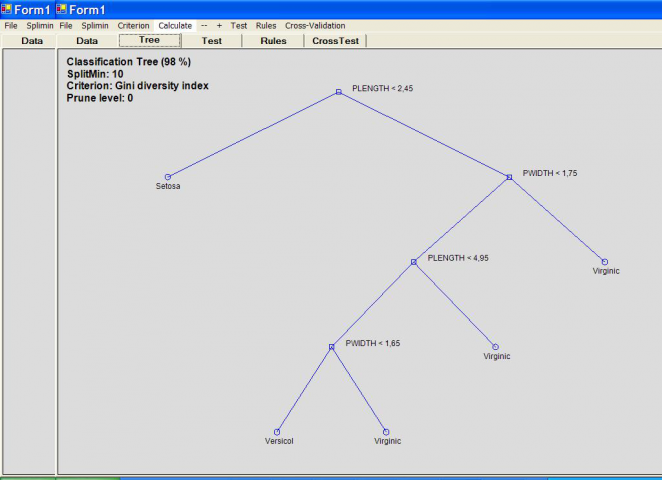Click the Data button next to Tree
Viewport: 662px width, 480px height.
[x=87, y=41]
